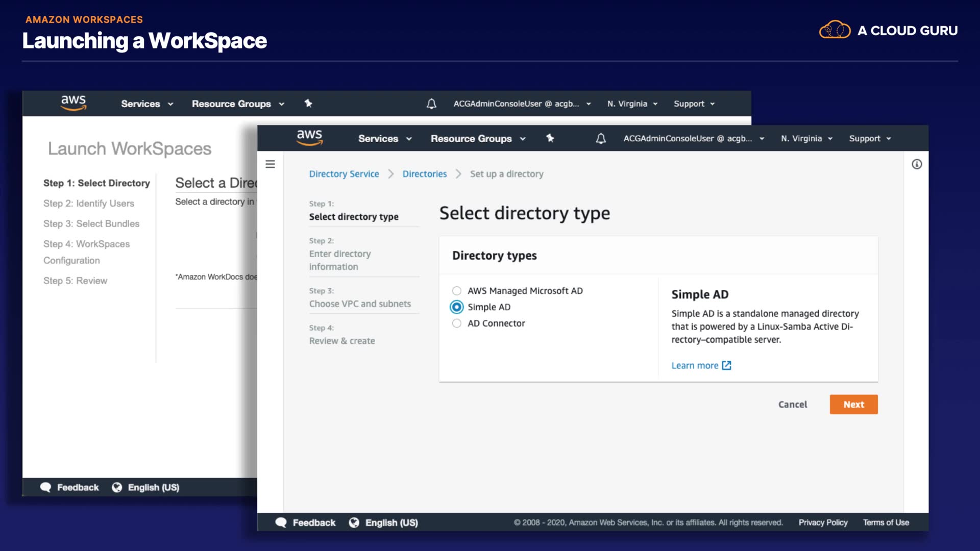This screenshot has width=980, height=551.
Task: Go to Directory Service breadcrumb
Action: click(x=344, y=174)
